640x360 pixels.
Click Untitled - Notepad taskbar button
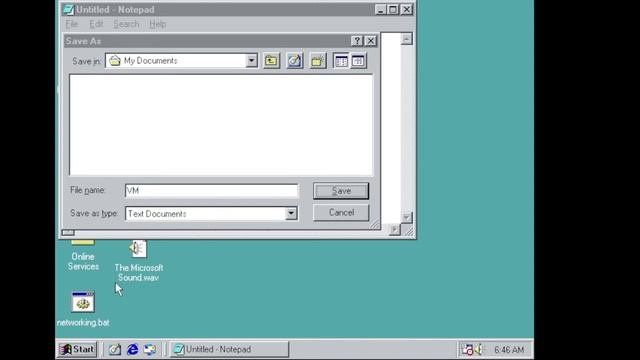click(229, 349)
